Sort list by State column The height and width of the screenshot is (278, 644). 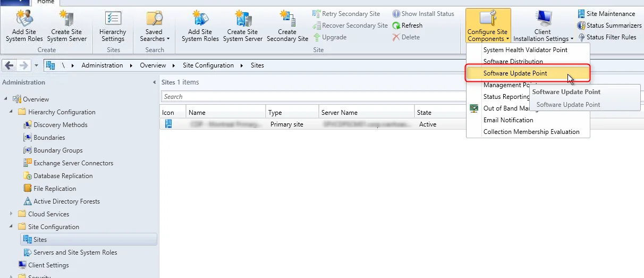click(440, 112)
